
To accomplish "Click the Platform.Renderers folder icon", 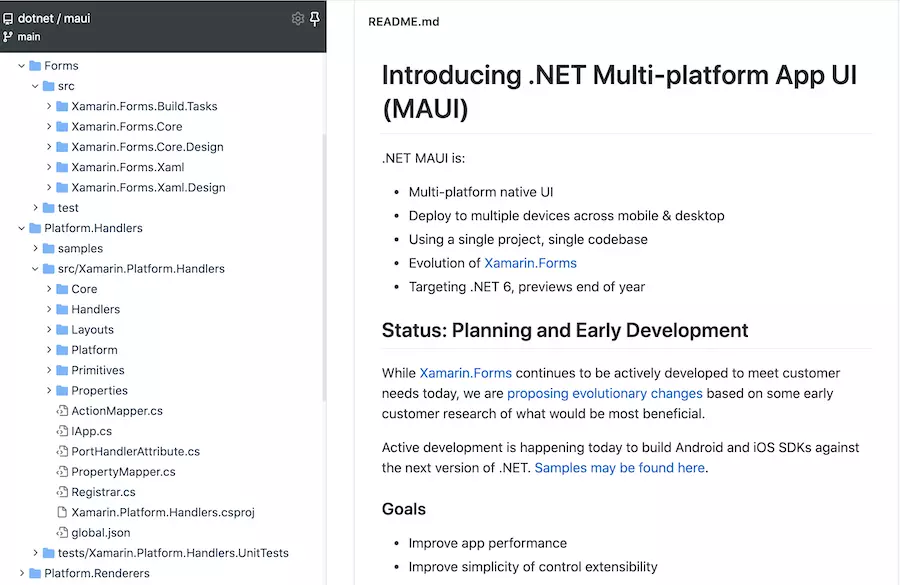I will pos(35,573).
